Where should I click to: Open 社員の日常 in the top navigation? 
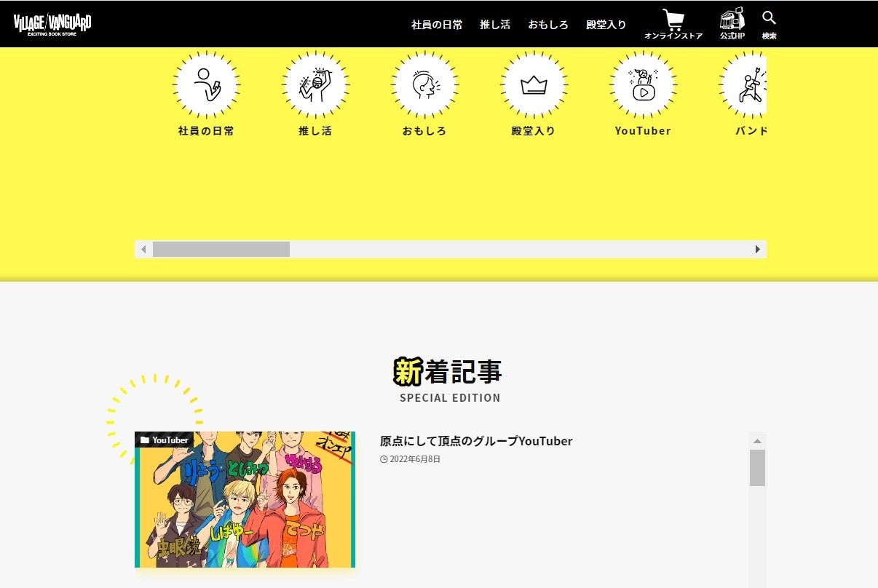pyautogui.click(x=436, y=24)
